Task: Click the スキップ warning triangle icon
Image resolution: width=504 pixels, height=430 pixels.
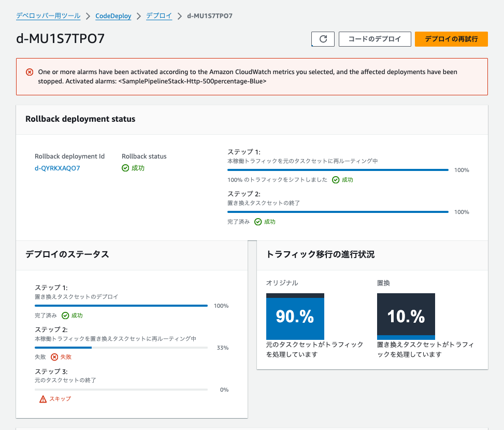Action: point(43,399)
